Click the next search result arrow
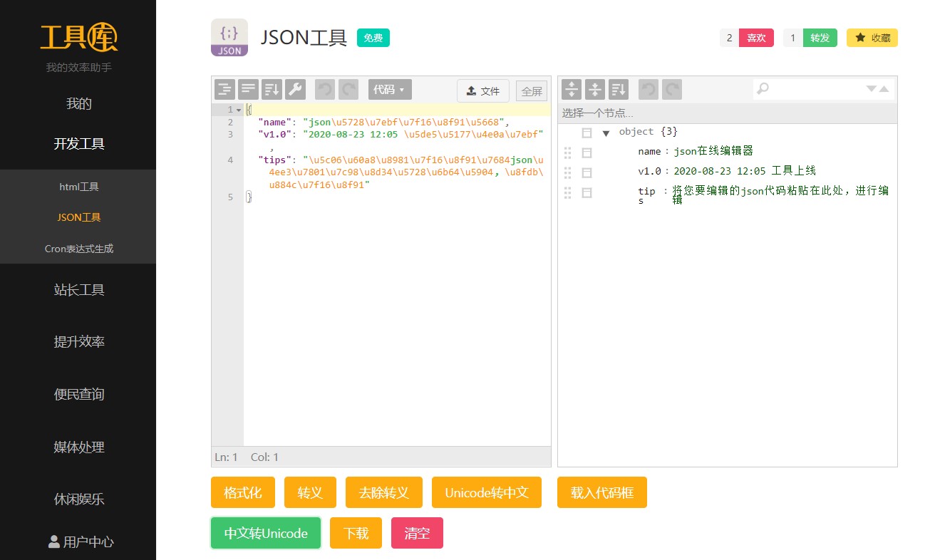The image size is (935, 560). click(871, 89)
